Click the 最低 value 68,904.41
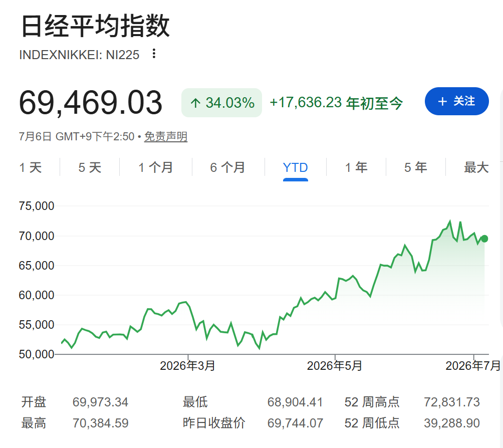This screenshot has width=503, height=448. coord(295,402)
